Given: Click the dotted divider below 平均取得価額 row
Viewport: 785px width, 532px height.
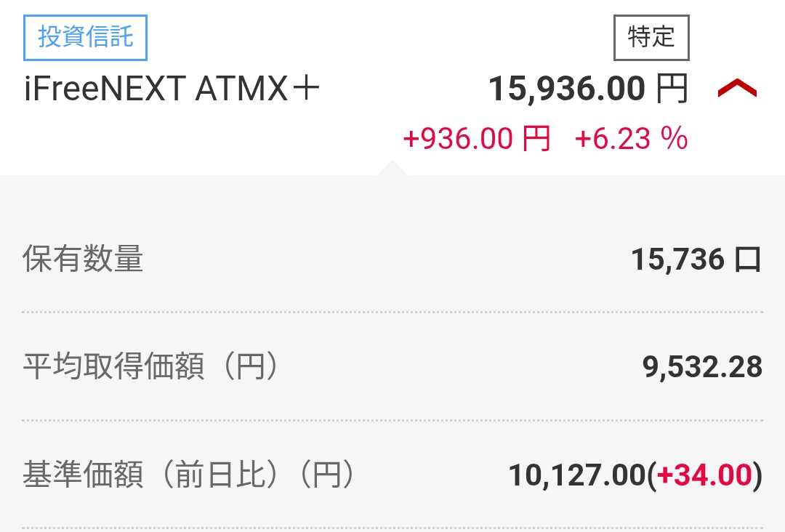Looking at the screenshot, I should click(392, 420).
